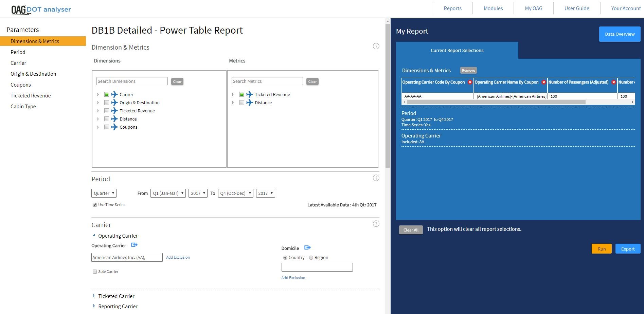Screen dimensions: 644x314
Task: Focus Search Dimensions field
Action: click(x=132, y=81)
